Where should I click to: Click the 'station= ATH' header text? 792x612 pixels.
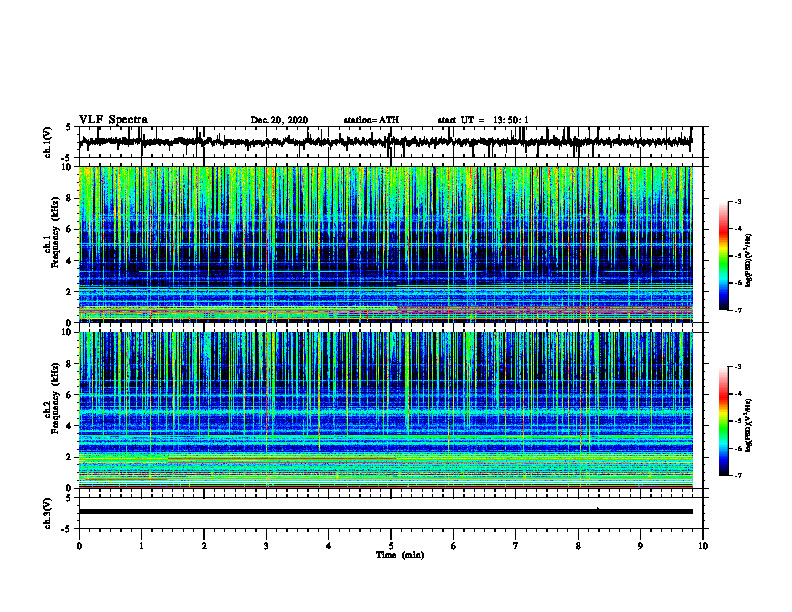[x=371, y=120]
